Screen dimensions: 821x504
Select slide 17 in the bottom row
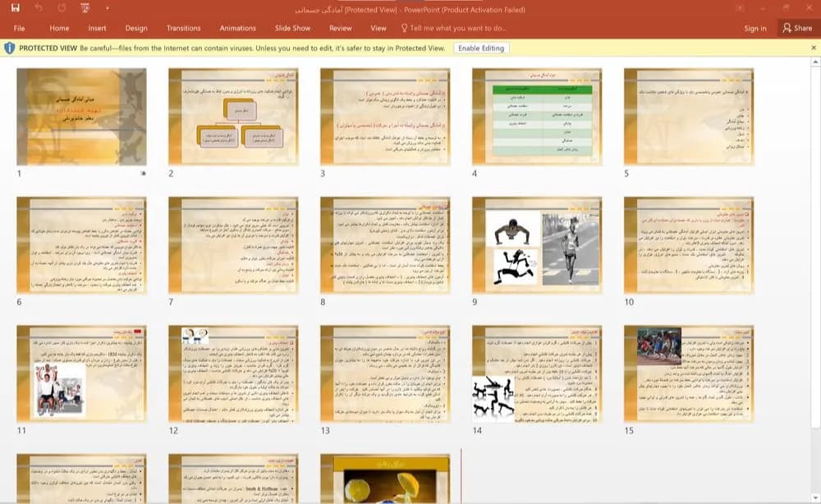pos(233,479)
